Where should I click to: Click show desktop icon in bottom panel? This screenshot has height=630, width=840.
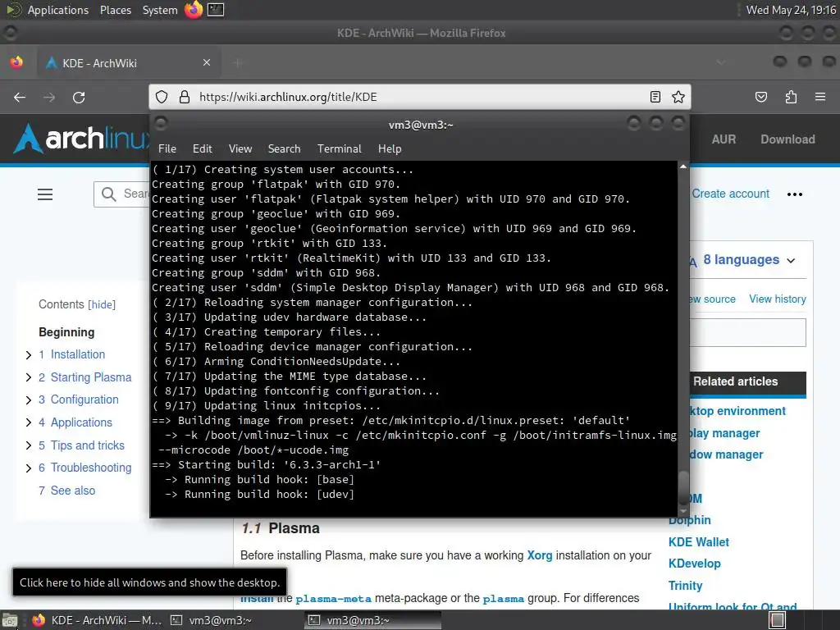pos(10,620)
